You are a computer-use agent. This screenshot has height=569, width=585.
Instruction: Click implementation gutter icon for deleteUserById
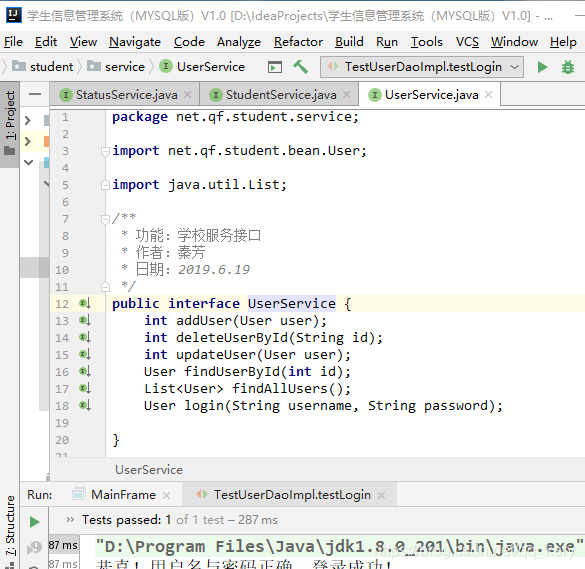pyautogui.click(x=85, y=337)
